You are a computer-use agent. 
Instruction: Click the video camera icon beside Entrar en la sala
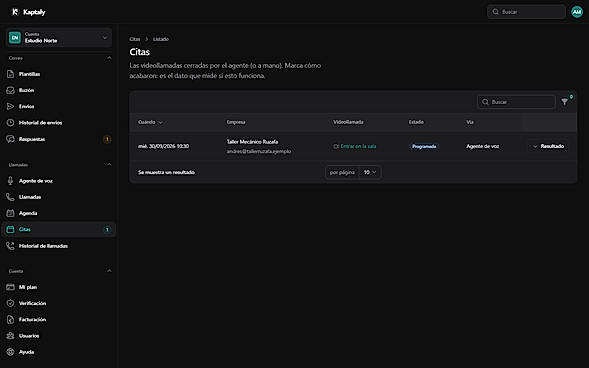336,146
